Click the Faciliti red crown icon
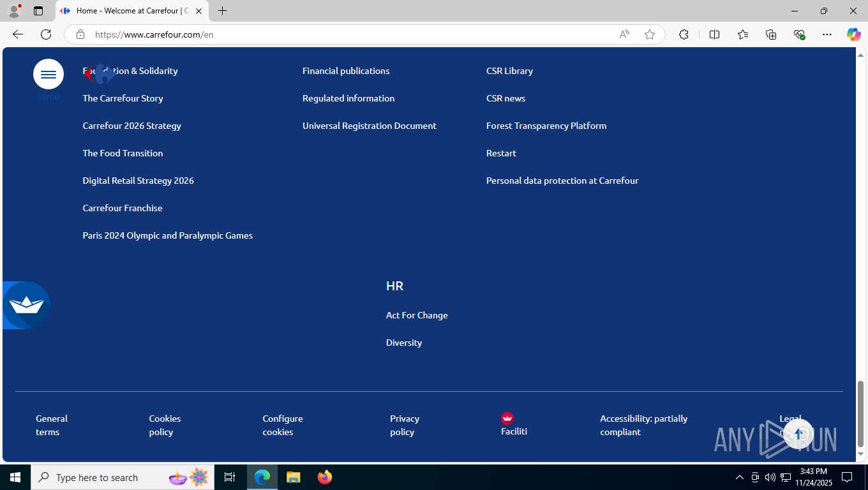Screen dimensions: 868x490 tap(507, 419)
